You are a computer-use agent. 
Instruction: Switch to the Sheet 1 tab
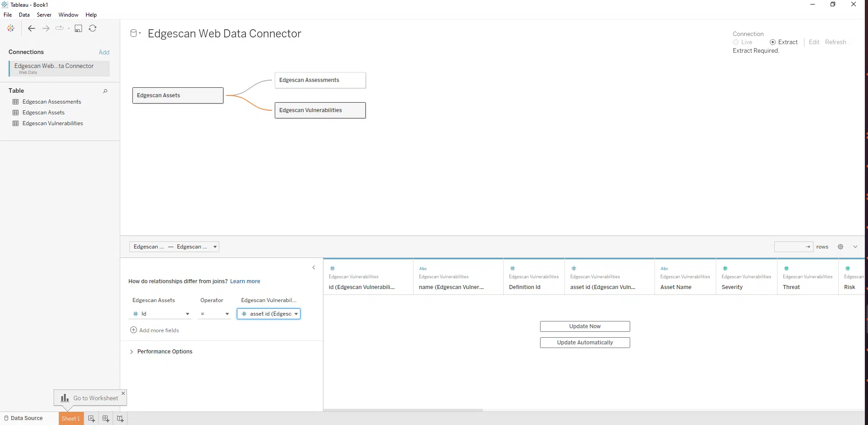pos(71,419)
